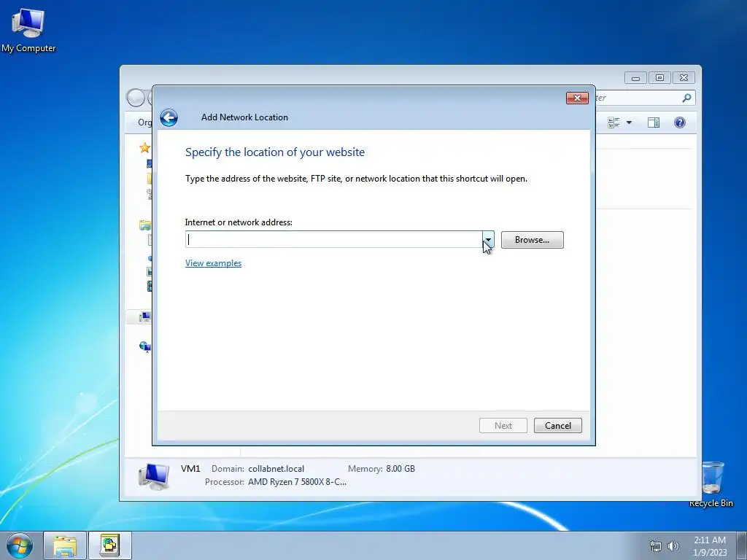This screenshot has height=560, width=747.
Task: Open Explorer help question mark icon
Action: coord(680,122)
